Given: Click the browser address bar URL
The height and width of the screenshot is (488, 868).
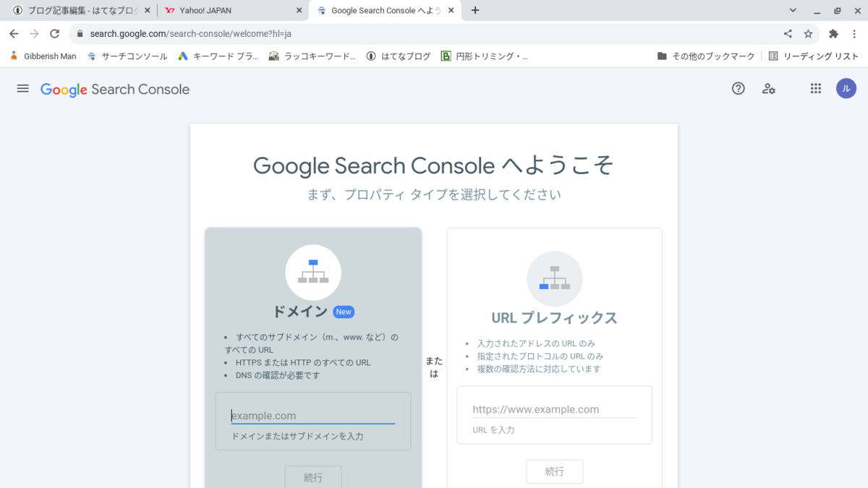Looking at the screenshot, I should pos(191,33).
